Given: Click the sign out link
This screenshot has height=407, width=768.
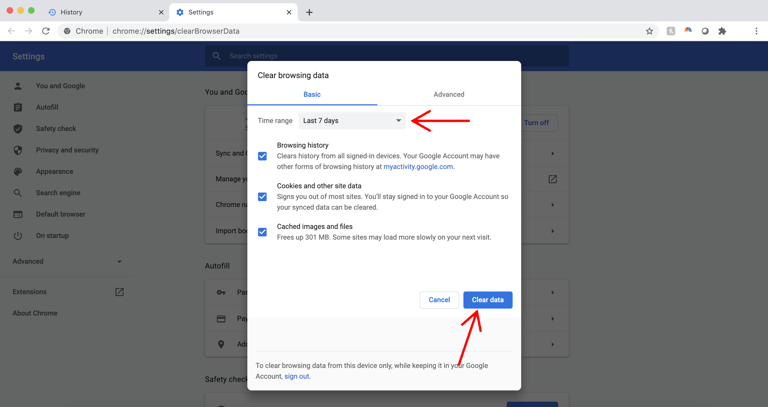Looking at the screenshot, I should 297,377.
